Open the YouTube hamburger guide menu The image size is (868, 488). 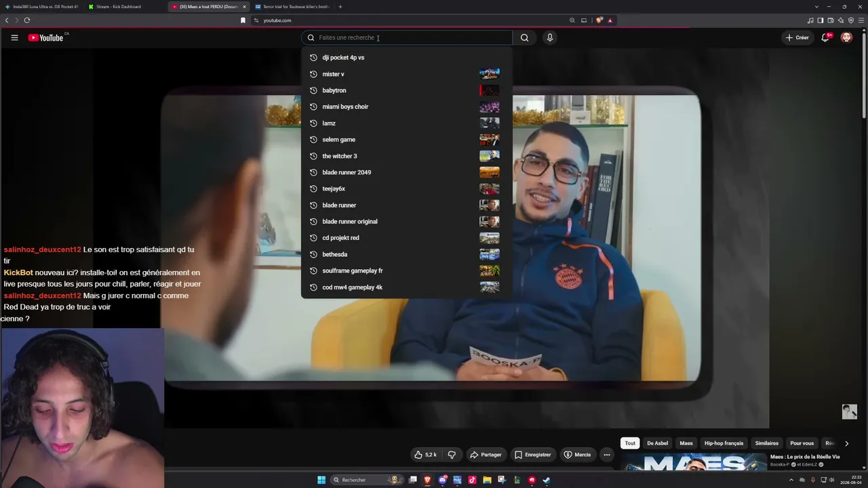(x=14, y=38)
